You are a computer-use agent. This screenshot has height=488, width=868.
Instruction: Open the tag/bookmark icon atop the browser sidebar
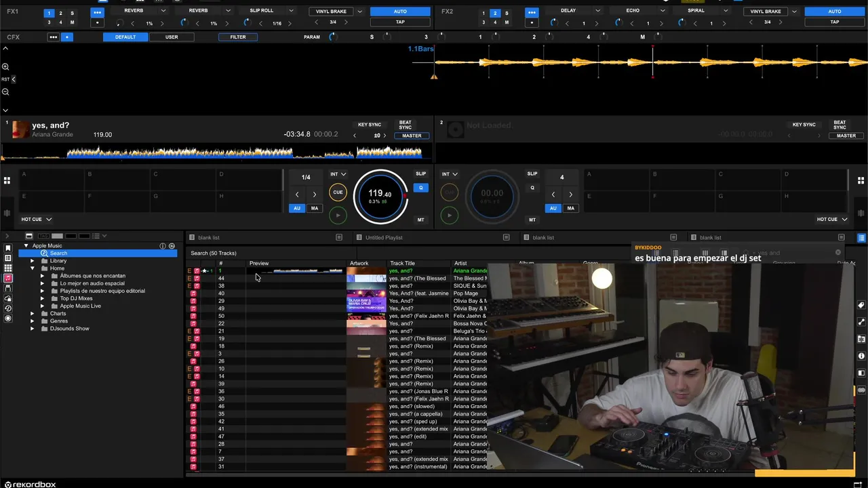pos(8,248)
